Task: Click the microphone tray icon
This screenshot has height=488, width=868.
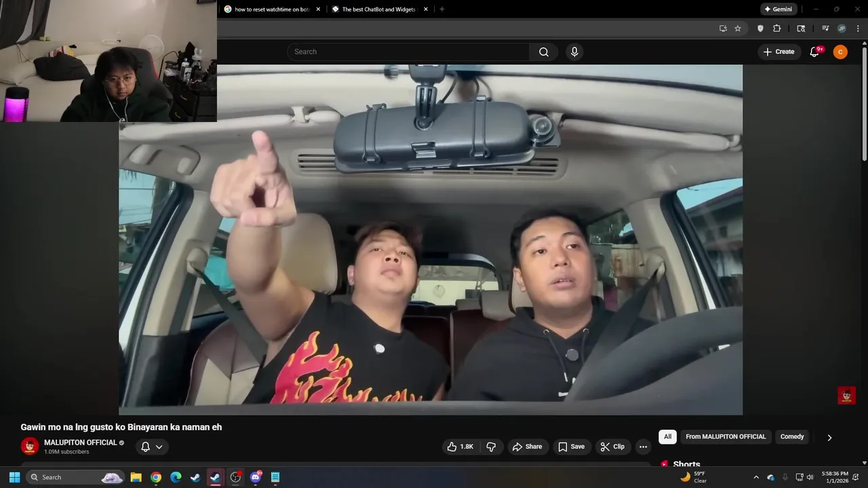Action: coord(785,477)
